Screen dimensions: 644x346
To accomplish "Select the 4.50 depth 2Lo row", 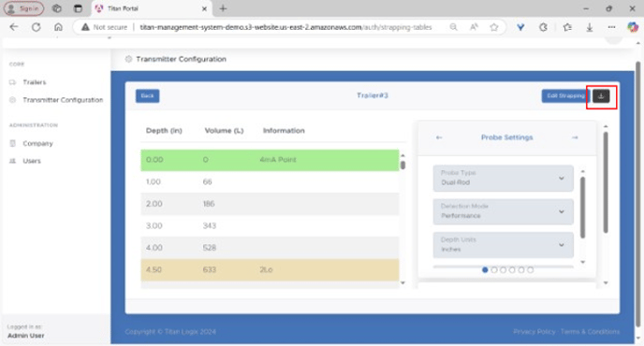I will point(270,269).
